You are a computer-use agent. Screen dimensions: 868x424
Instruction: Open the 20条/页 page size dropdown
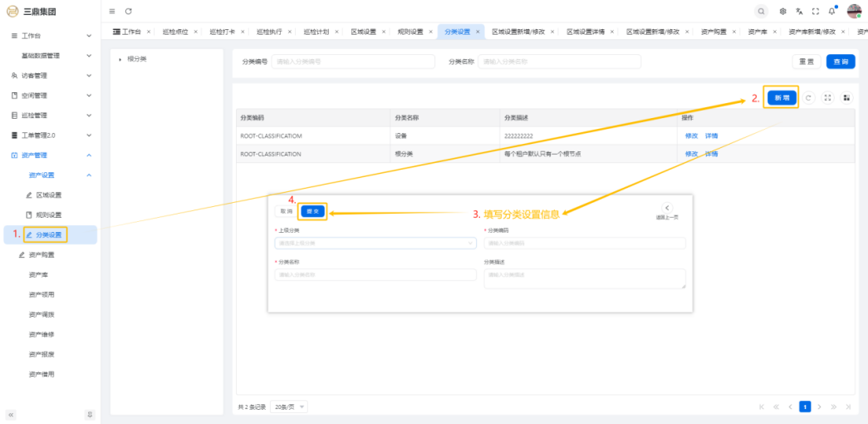pos(290,407)
